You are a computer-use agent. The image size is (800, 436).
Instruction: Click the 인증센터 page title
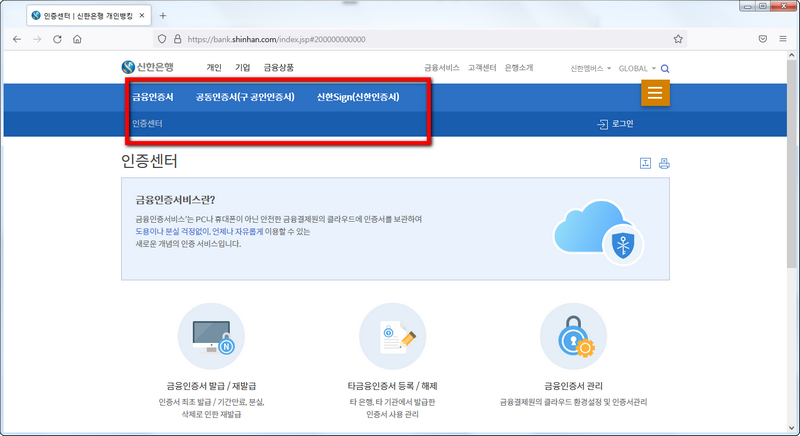pyautogui.click(x=149, y=161)
